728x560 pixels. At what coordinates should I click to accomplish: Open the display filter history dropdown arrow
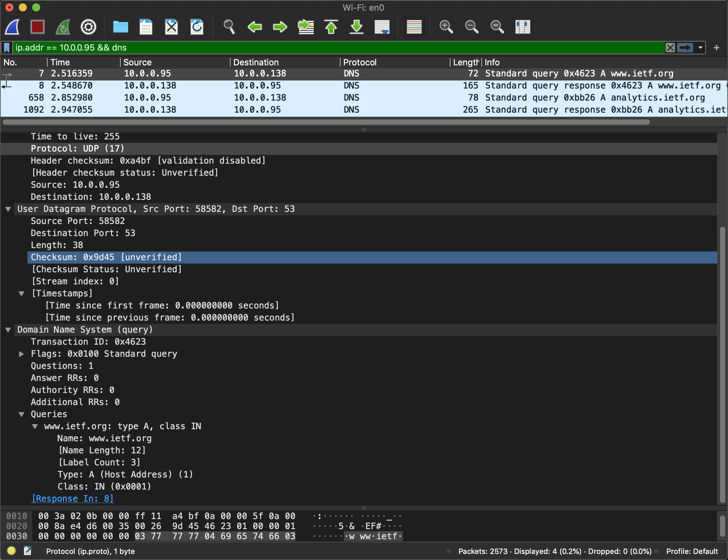701,48
